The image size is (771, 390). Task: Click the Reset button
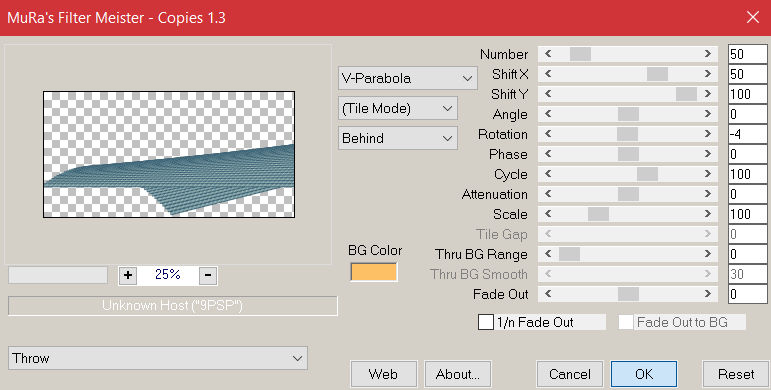point(736,374)
